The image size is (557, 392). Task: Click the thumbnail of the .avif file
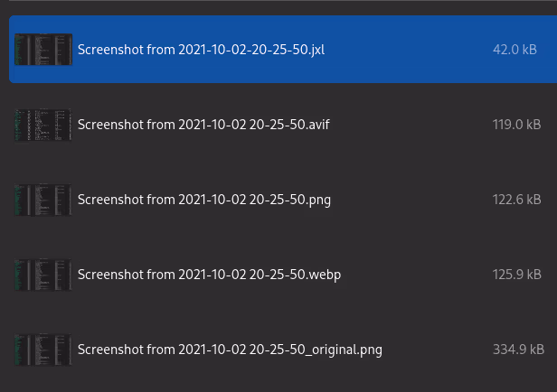click(42, 125)
